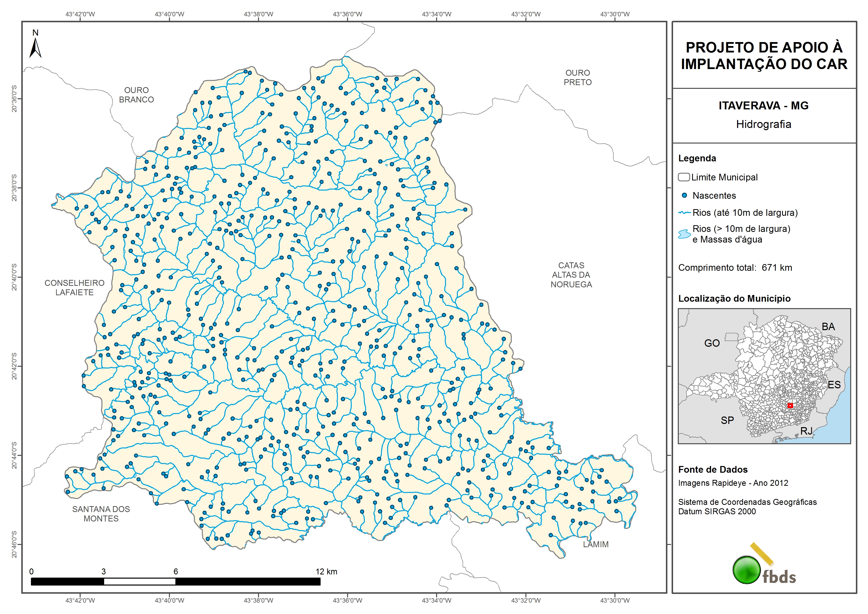Viewport: 868px width, 614px height.
Task: Click the yellow stripe above the fbds logo
Action: [762, 553]
